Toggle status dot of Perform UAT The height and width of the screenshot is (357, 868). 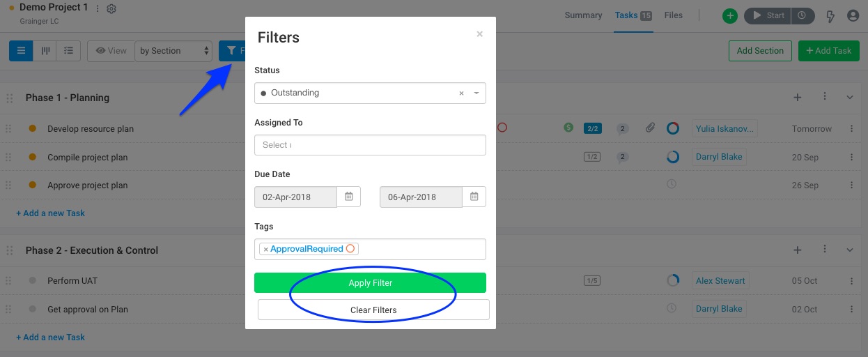(x=32, y=280)
